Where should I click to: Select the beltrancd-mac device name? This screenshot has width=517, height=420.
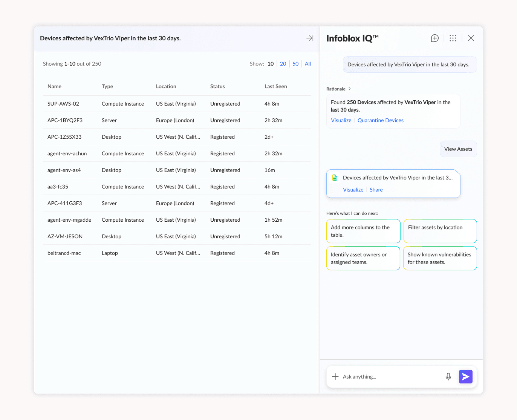(64, 253)
